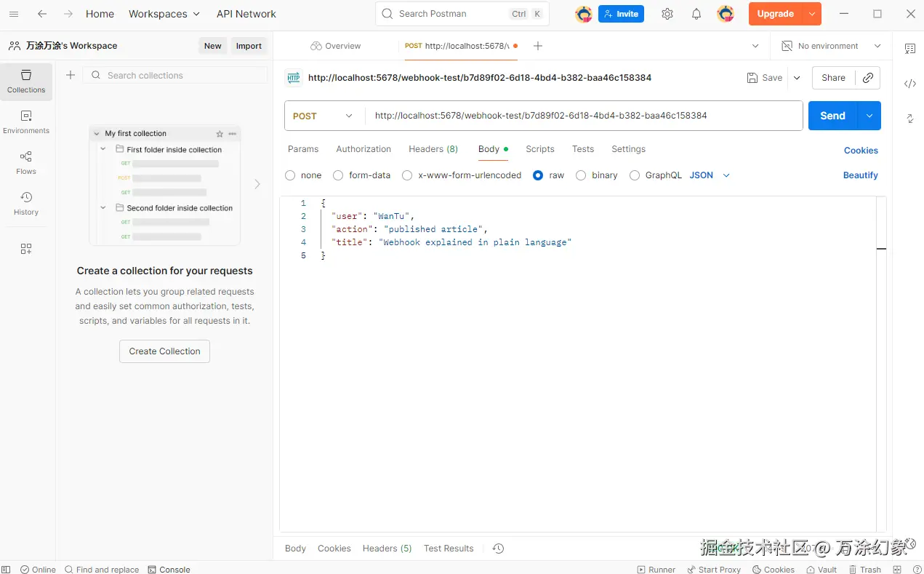Open the comments icon in right sidebar
Image resolution: width=924 pixels, height=574 pixels.
[910, 49]
